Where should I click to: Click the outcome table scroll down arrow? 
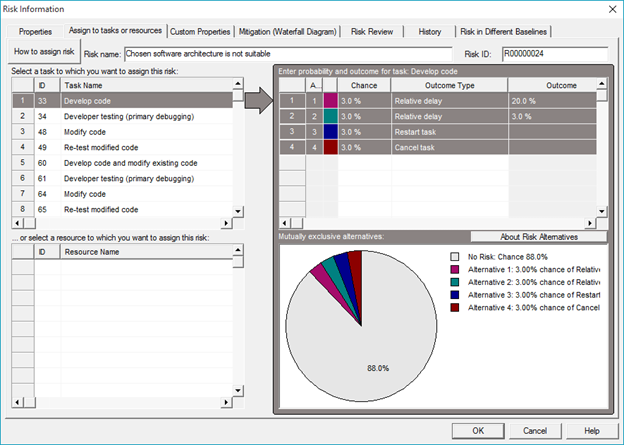click(602, 211)
